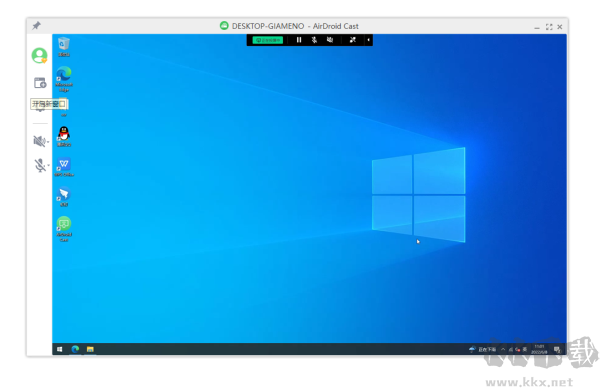The height and width of the screenshot is (389, 600).
Task: Toggle the muted speaker in sidebar
Action: coord(39,141)
